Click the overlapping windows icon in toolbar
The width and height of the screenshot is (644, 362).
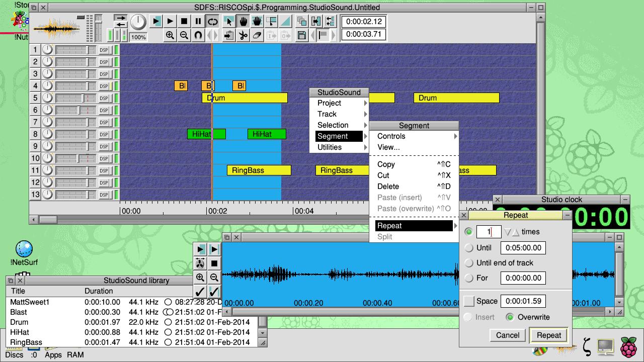coord(302,21)
